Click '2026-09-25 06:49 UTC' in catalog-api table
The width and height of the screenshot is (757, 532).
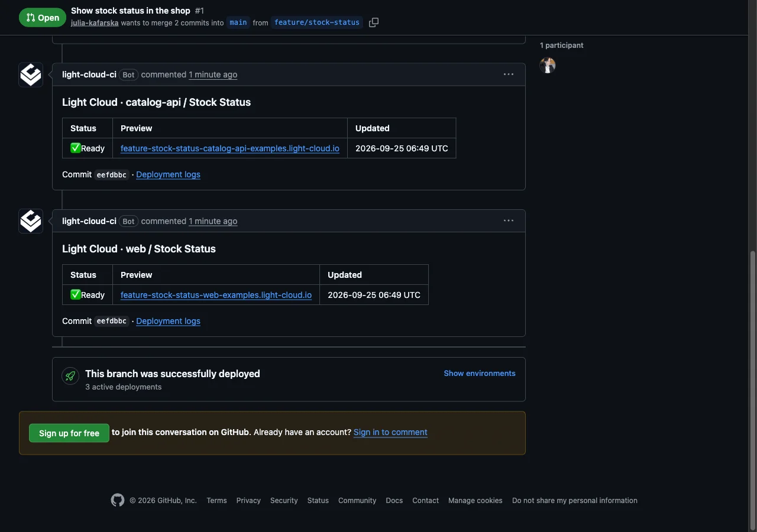coord(402,148)
